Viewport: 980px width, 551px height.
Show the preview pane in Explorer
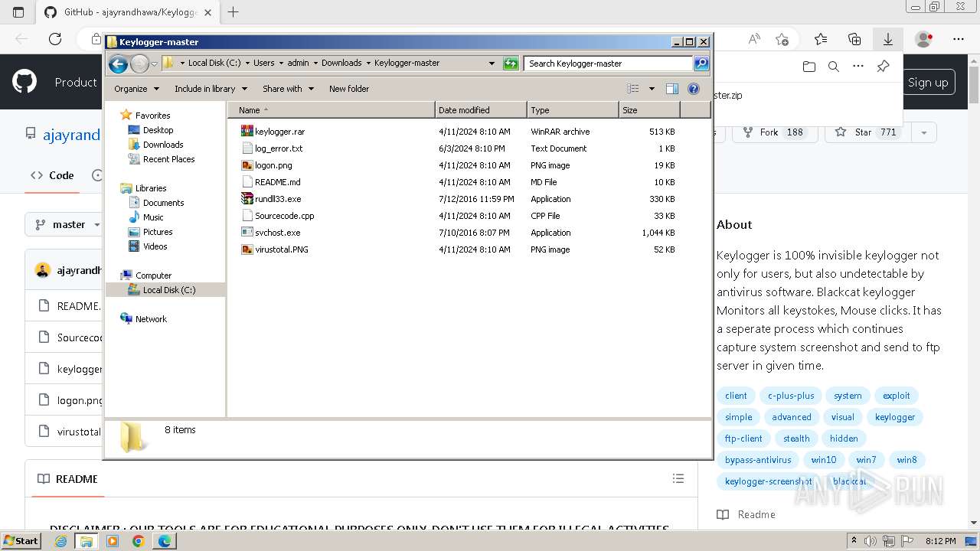672,89
